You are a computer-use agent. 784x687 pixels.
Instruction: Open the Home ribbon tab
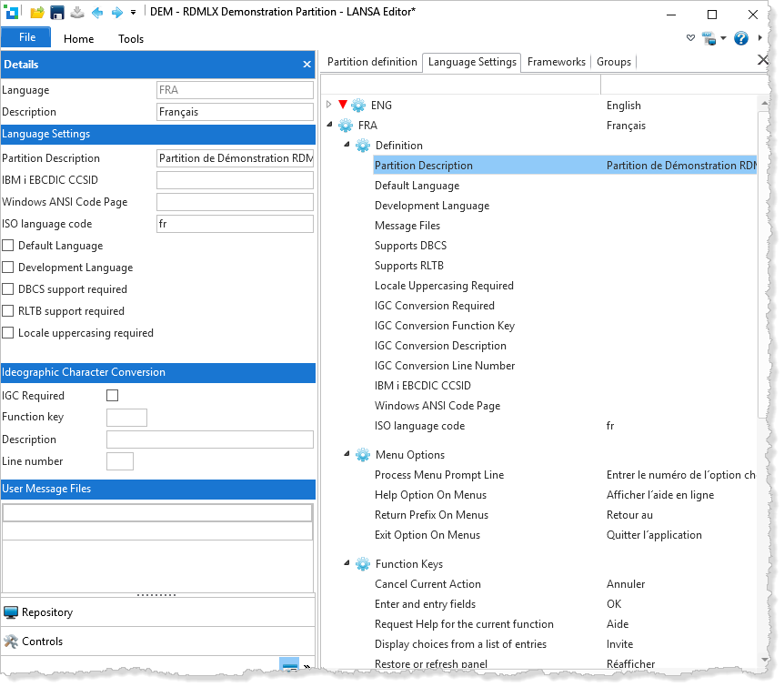78,38
